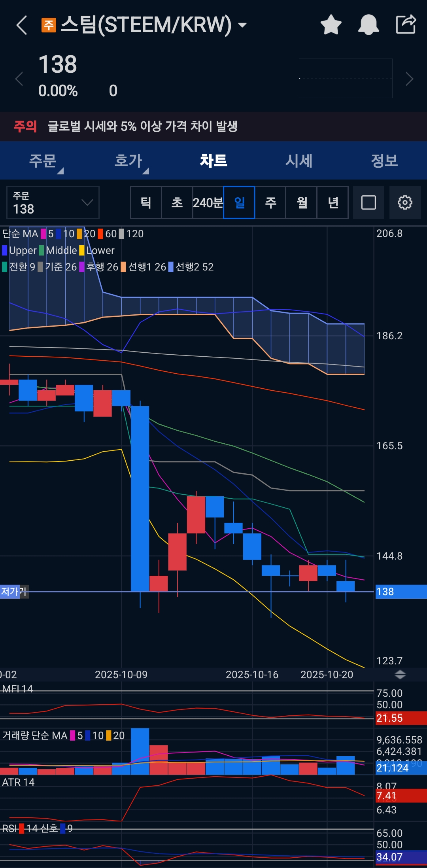Open chart settings gear icon
The image size is (427, 868).
coord(405,202)
